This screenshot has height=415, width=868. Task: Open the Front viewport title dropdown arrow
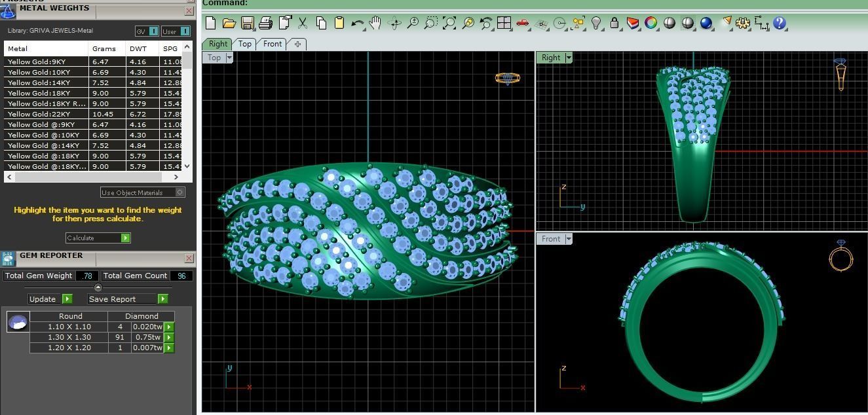click(569, 239)
